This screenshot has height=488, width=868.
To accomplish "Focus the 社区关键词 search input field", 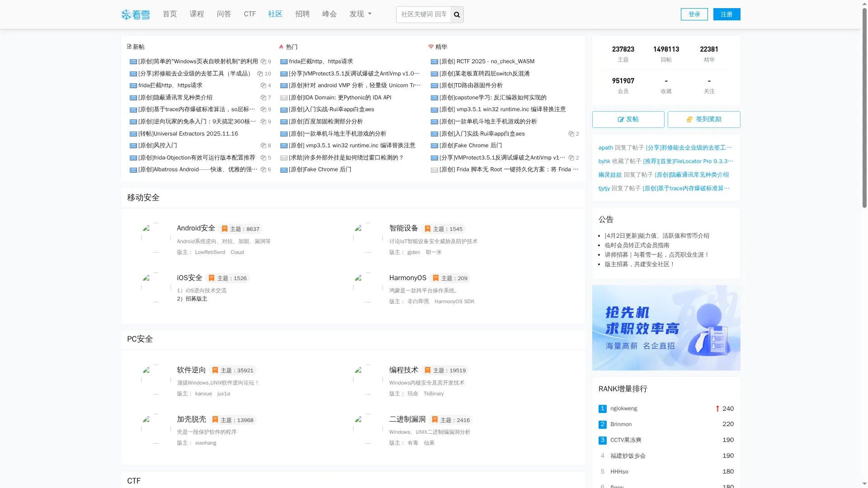I will click(423, 14).
